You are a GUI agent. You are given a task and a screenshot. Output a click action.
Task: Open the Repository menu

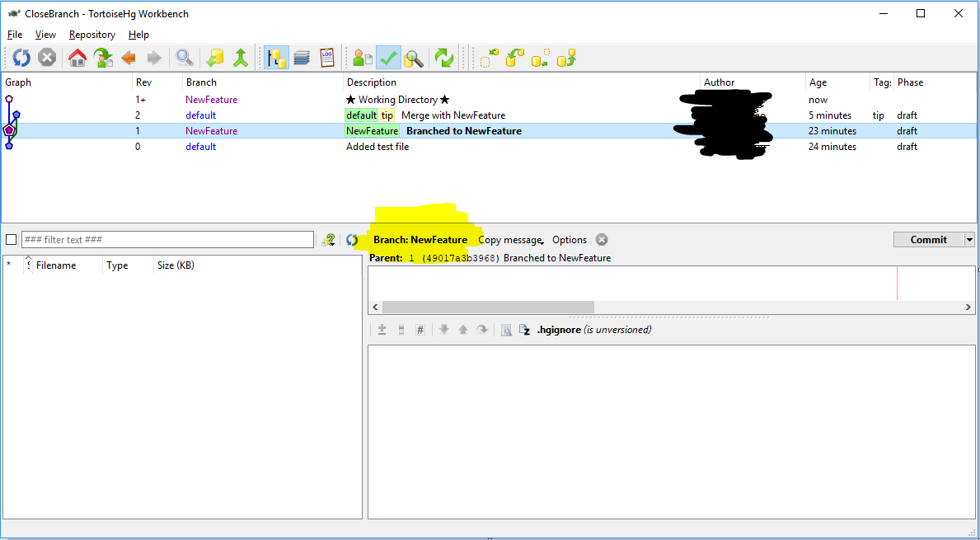click(91, 35)
